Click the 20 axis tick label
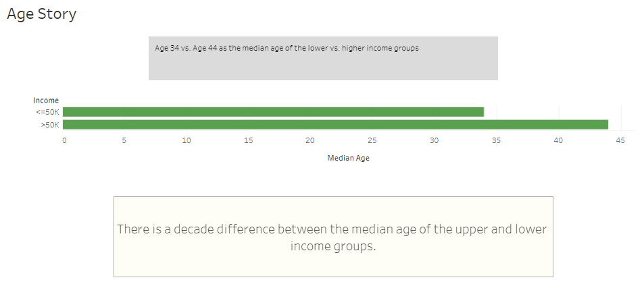Image resolution: width=644 pixels, height=284 pixels. coord(310,140)
